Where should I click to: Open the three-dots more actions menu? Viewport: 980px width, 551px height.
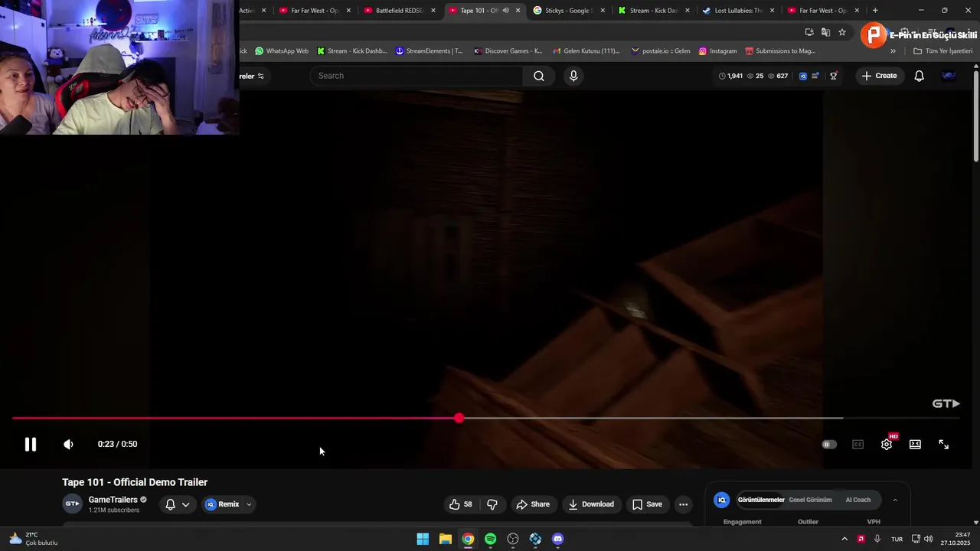click(x=684, y=504)
